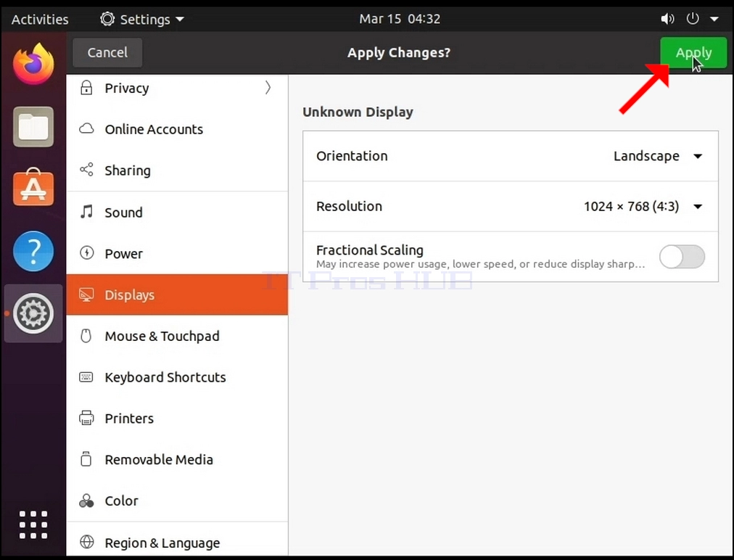Image resolution: width=734 pixels, height=560 pixels.
Task: Cancel the display changes
Action: (x=107, y=52)
